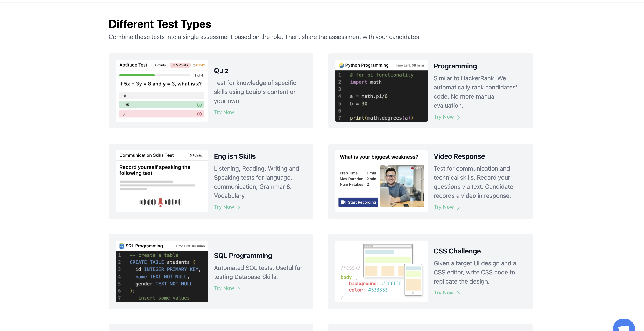Click the red X icon on answer 3
The width and height of the screenshot is (644, 331).
[x=199, y=114]
